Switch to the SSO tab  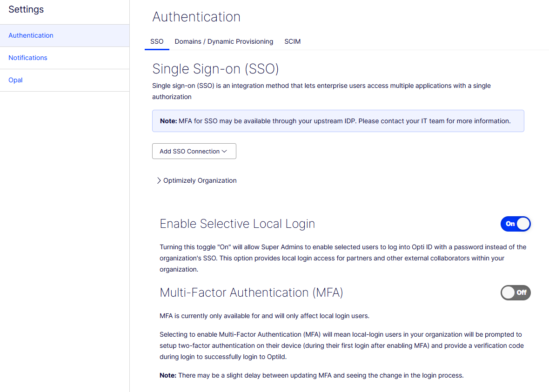157,41
